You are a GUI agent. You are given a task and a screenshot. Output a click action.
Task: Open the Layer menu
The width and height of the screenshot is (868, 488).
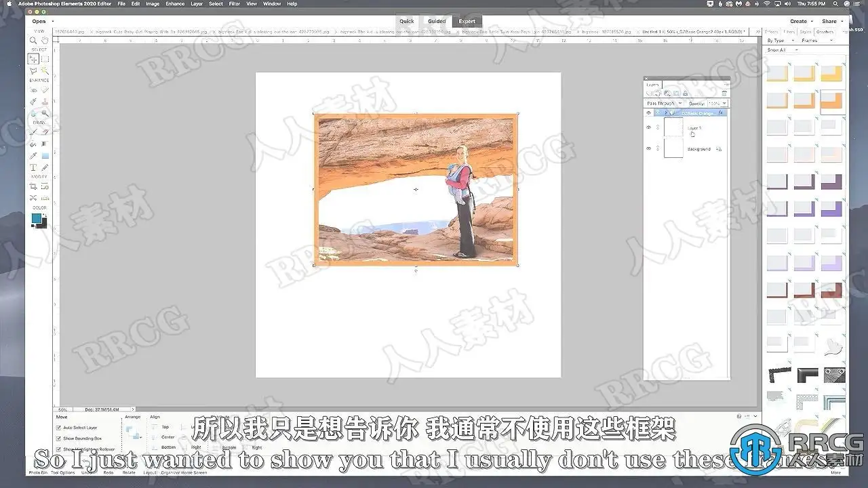pos(197,4)
